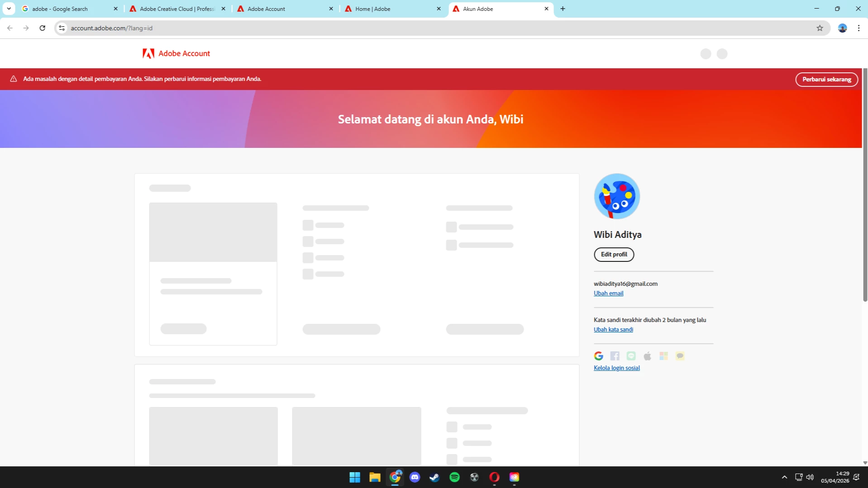Open the Ubah email link
Screen dimensions: 868x488
click(x=608, y=293)
